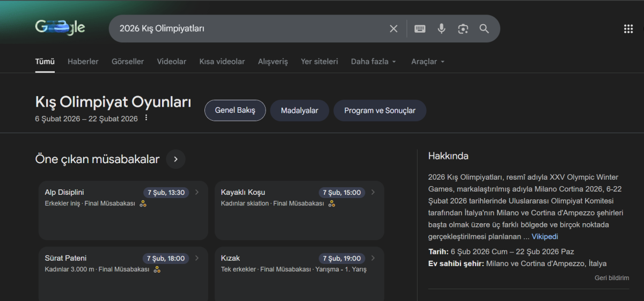The height and width of the screenshot is (301, 644).
Task: Search by image with Lens icon
Action: pos(463,29)
